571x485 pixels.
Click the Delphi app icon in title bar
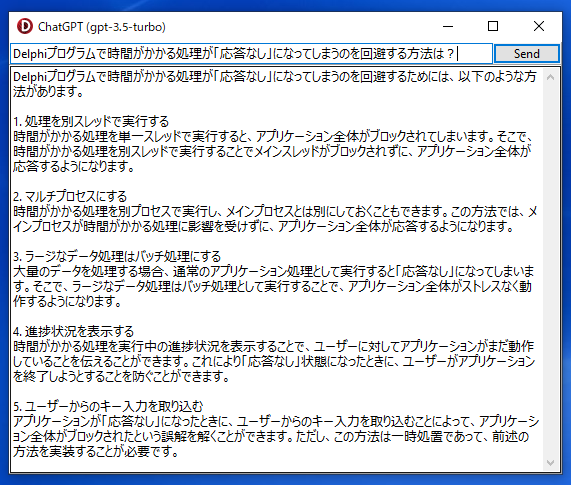click(25, 27)
